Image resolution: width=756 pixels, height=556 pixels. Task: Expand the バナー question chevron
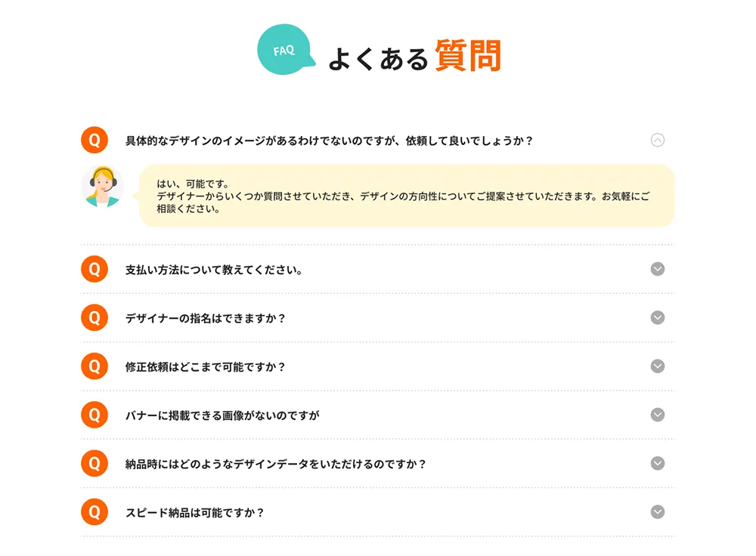point(657,415)
